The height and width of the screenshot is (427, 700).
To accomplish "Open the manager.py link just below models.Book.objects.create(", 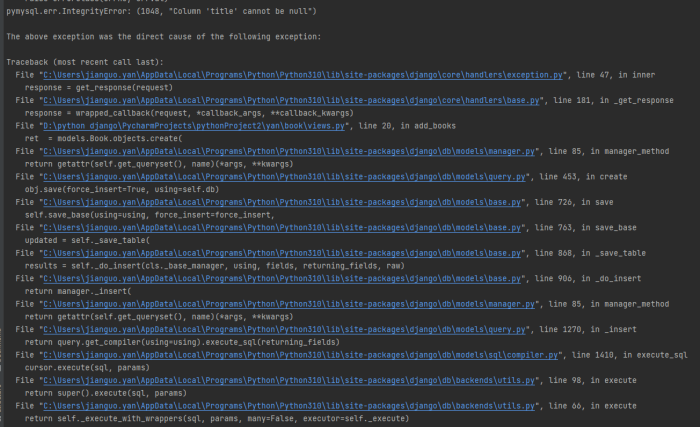I will pos(289,151).
